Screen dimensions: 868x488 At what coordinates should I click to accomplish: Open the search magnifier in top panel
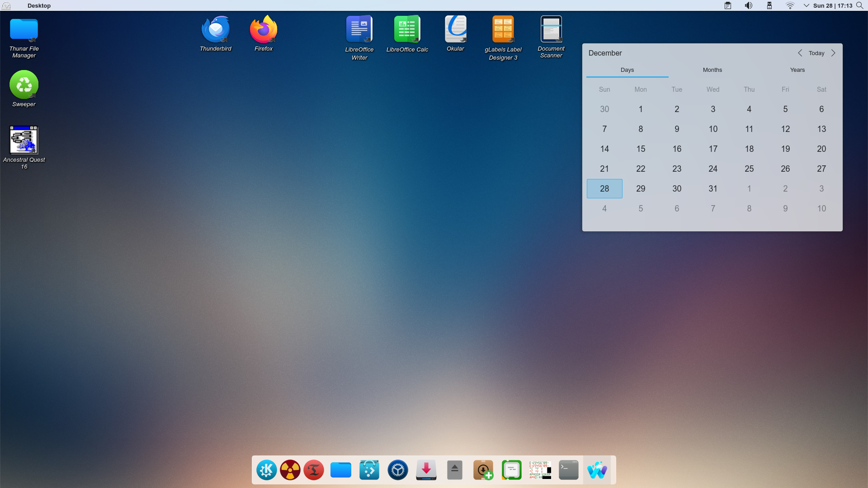pyautogui.click(x=859, y=6)
